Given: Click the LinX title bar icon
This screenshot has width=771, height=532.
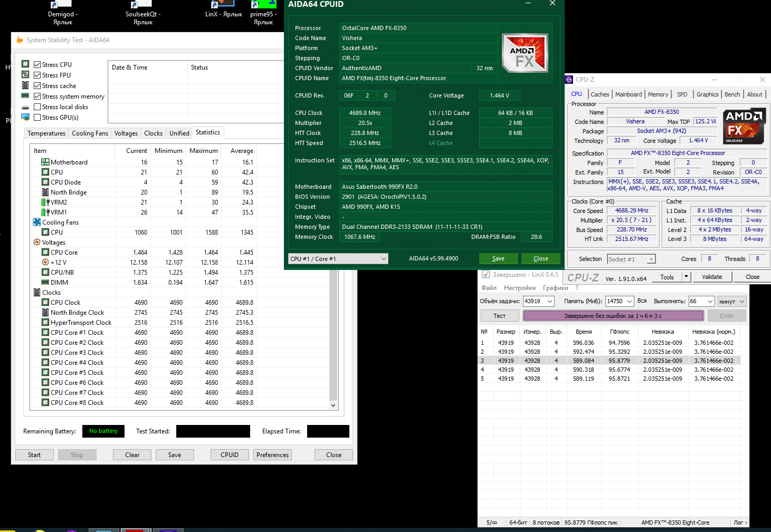Looking at the screenshot, I should click(x=486, y=275).
